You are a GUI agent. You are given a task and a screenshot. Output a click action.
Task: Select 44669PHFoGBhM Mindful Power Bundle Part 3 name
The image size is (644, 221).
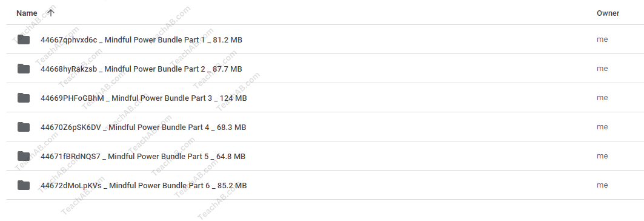[x=144, y=98]
